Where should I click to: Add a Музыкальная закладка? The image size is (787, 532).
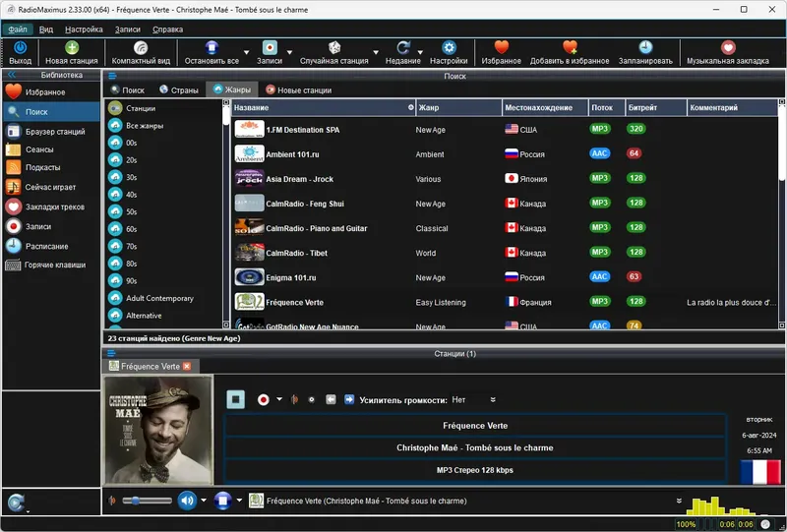728,53
